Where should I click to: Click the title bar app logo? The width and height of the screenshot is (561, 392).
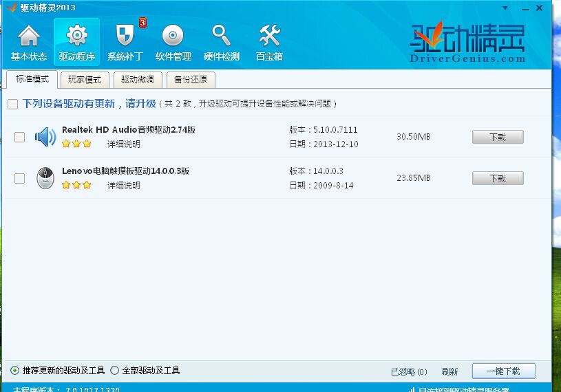click(x=11, y=7)
